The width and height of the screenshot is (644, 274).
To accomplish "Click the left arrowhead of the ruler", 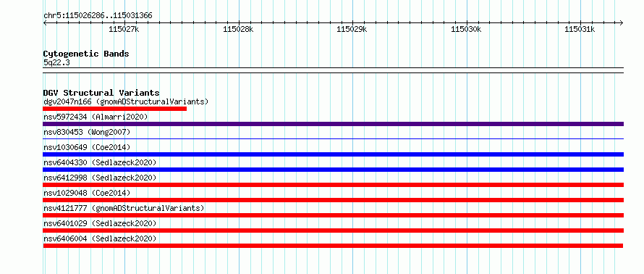I will coord(45,22).
